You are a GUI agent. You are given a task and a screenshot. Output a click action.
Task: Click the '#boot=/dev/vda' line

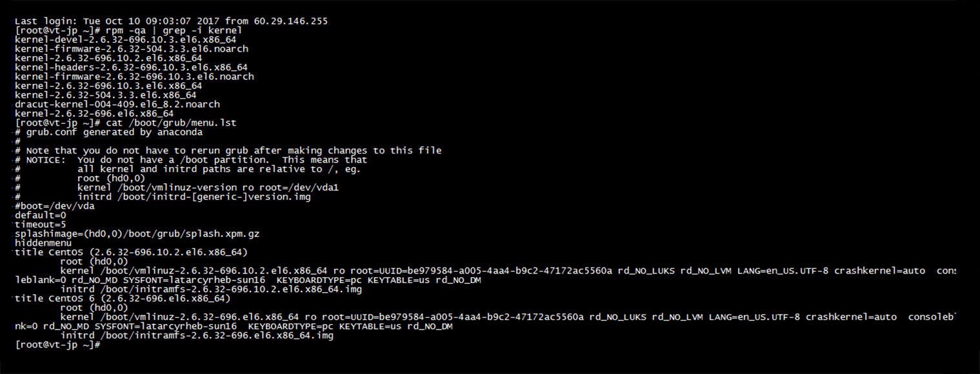click(55, 206)
